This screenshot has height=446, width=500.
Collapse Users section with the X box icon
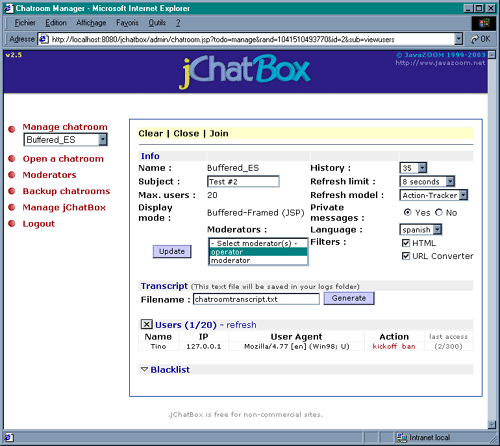point(146,324)
